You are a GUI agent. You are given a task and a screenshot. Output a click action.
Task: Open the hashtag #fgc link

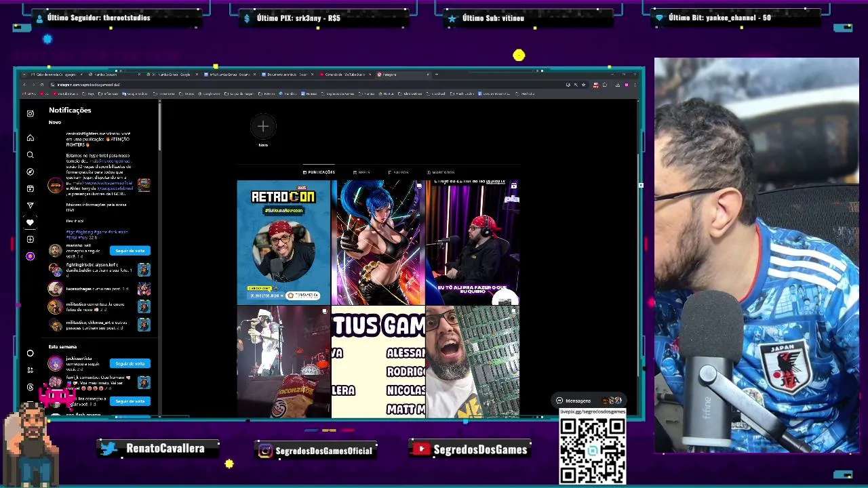pos(69,232)
